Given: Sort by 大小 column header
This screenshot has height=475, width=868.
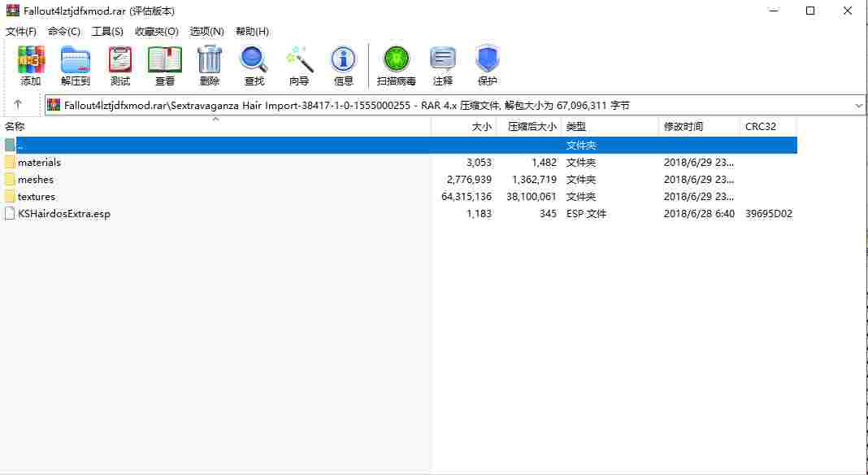Looking at the screenshot, I should click(464, 126).
